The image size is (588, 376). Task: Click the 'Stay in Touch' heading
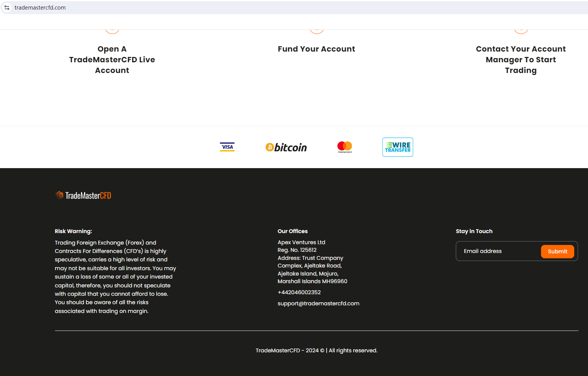(474, 231)
